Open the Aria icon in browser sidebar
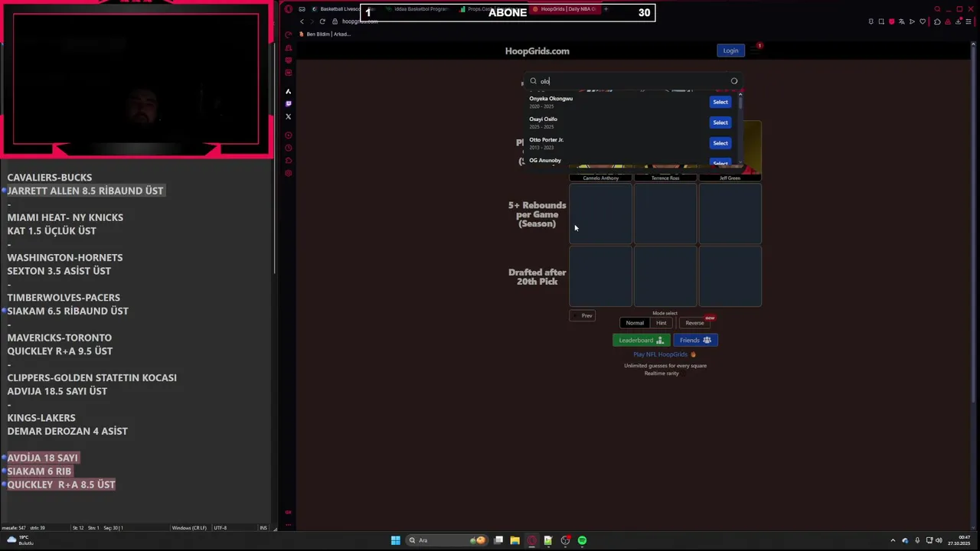The width and height of the screenshot is (980, 551). click(288, 91)
